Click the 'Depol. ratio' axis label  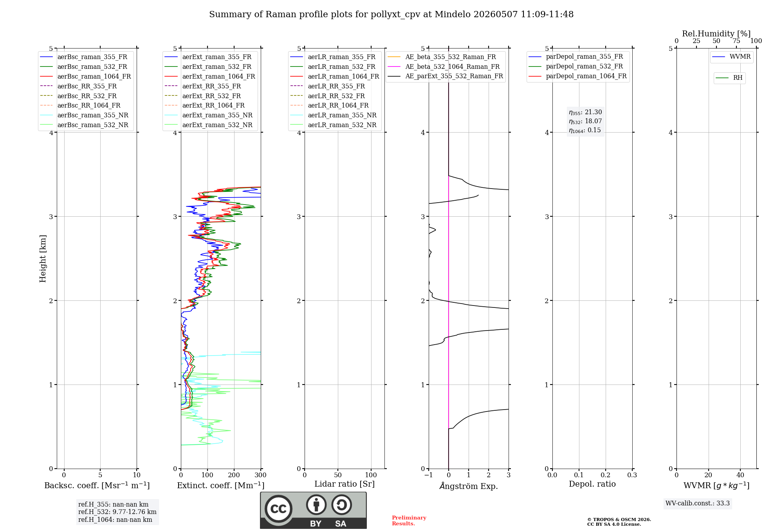[x=592, y=484]
